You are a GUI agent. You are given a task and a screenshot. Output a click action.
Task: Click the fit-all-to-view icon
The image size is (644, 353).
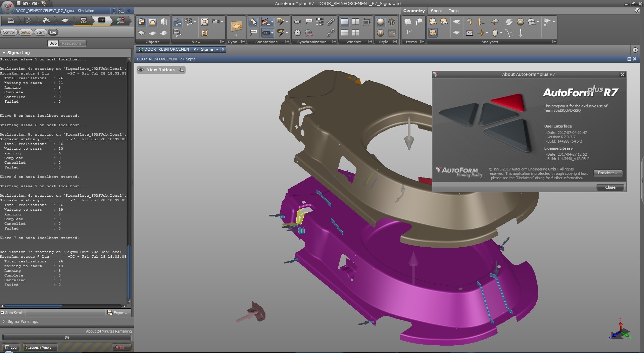coord(204,22)
